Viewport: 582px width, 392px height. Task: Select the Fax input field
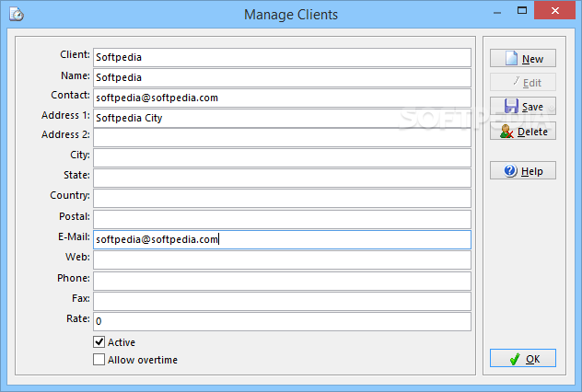coord(282,301)
